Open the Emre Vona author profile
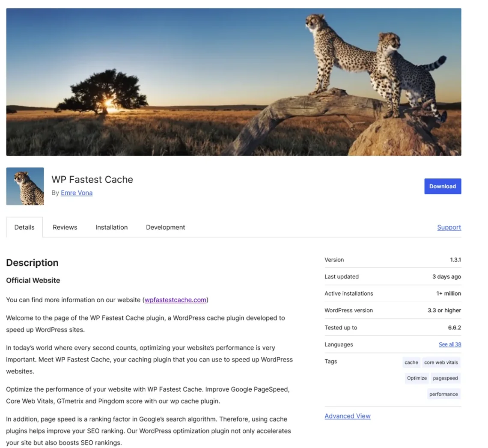 tap(77, 193)
